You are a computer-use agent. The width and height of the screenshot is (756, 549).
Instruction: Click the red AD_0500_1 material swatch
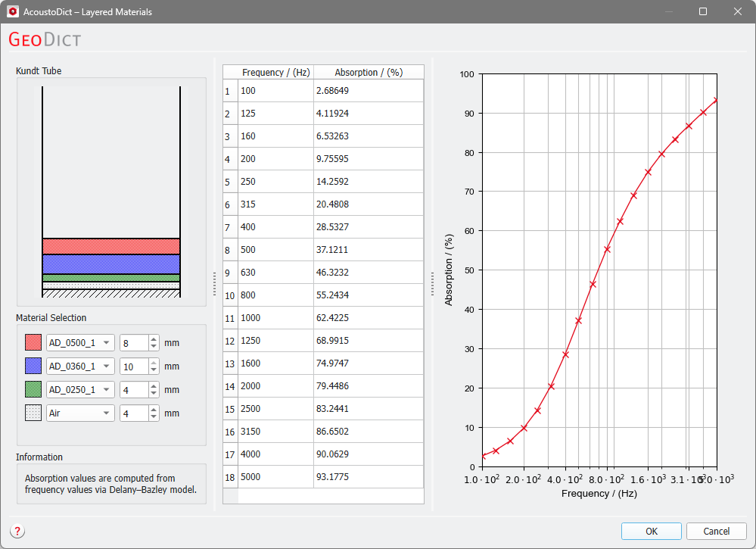(x=33, y=343)
